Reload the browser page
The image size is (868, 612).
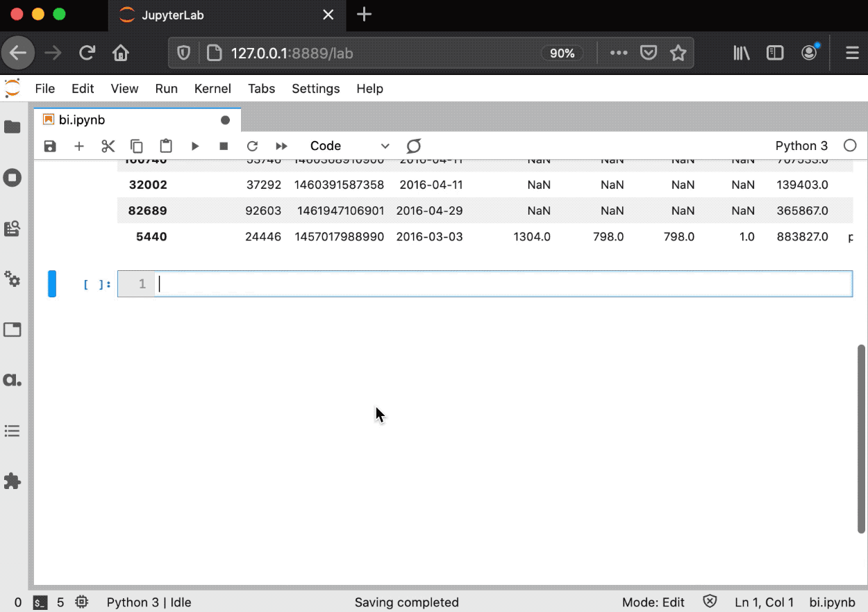87,53
